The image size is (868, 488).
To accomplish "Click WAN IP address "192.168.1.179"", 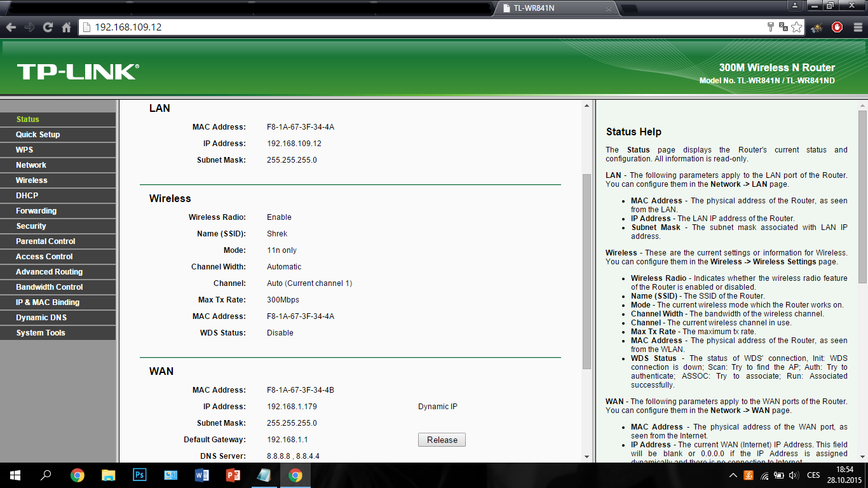I will pyautogui.click(x=292, y=407).
